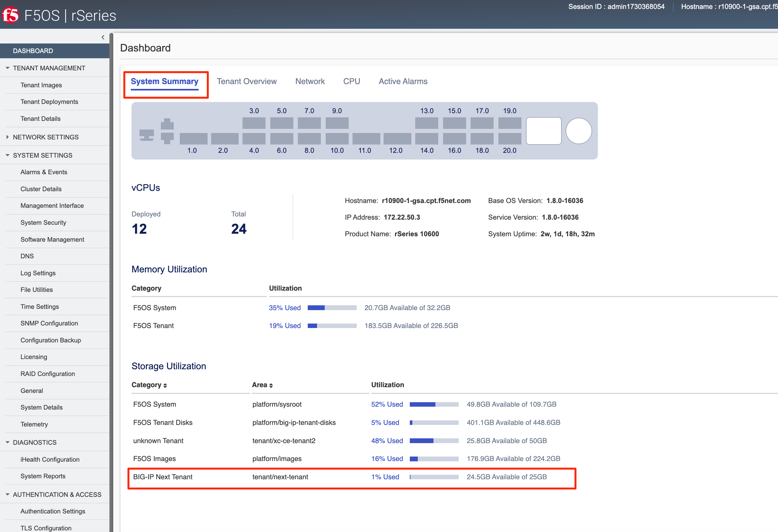
Task: Select port 5.0 on the chassis diagram
Action: 282,123
